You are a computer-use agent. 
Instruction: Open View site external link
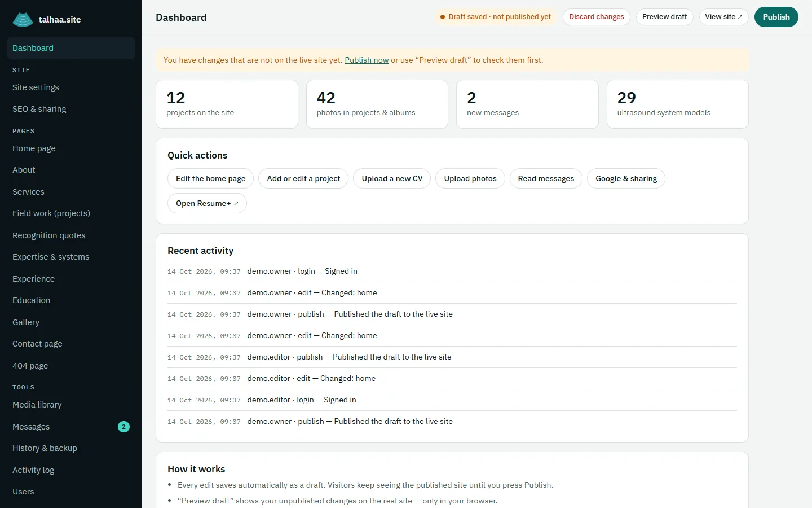pos(723,17)
